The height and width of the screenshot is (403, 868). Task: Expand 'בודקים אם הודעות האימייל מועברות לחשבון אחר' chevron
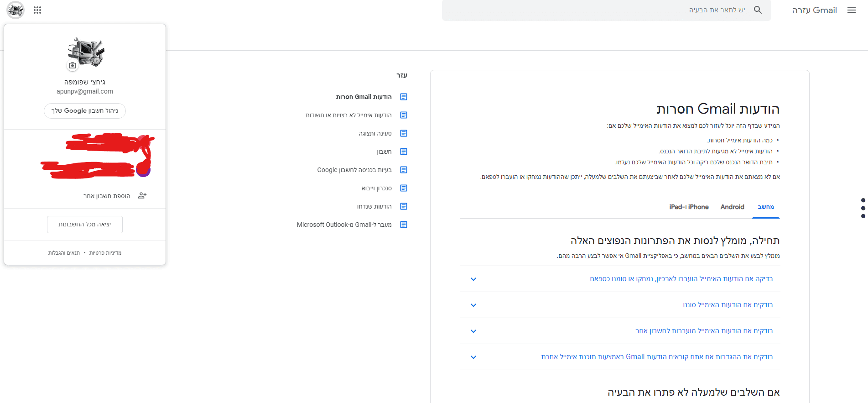[x=473, y=331]
